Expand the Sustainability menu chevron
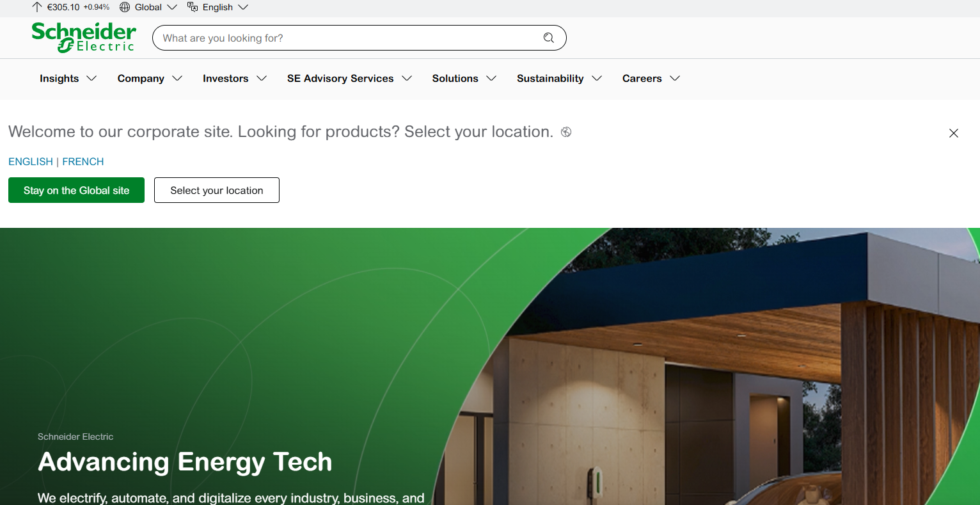The width and height of the screenshot is (980, 505). (x=597, y=79)
